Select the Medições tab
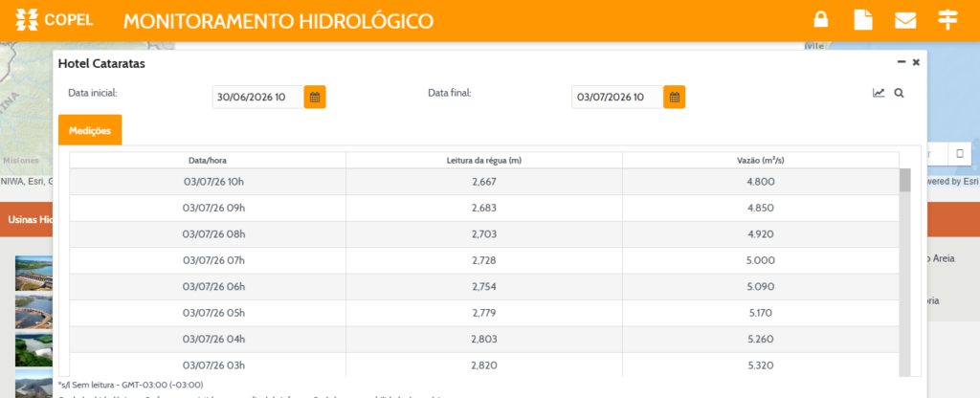The width and height of the screenshot is (980, 398). click(90, 130)
